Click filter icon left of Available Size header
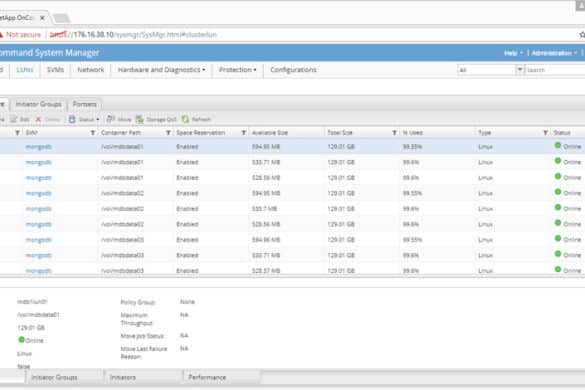 244,133
